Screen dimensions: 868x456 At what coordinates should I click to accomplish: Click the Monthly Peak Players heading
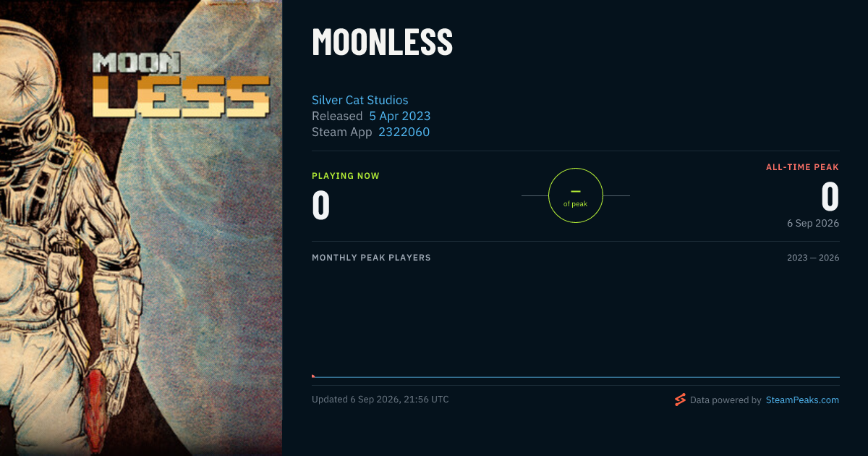[x=371, y=258]
